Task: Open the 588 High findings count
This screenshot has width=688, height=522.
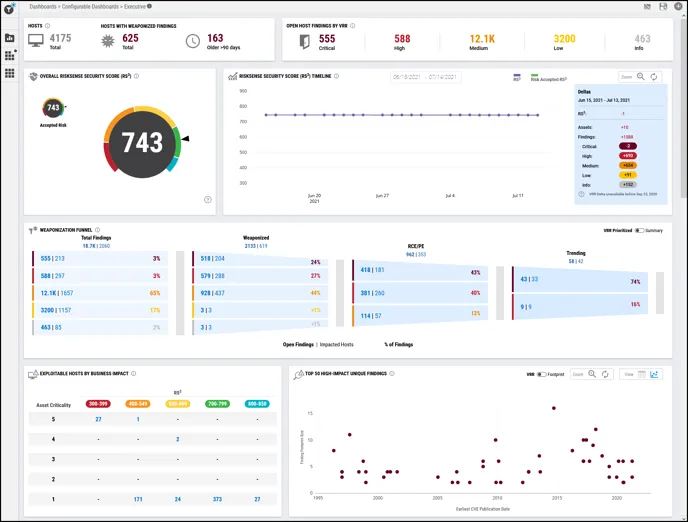Action: [402, 39]
